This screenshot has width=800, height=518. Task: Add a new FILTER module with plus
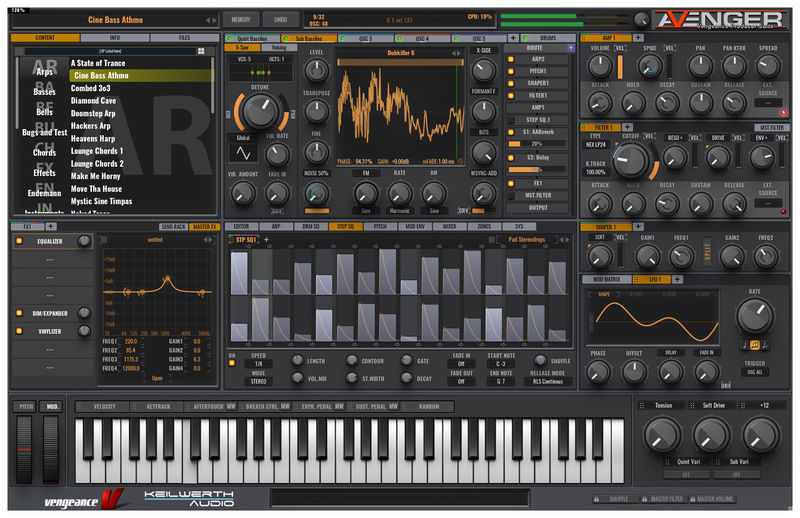628,127
